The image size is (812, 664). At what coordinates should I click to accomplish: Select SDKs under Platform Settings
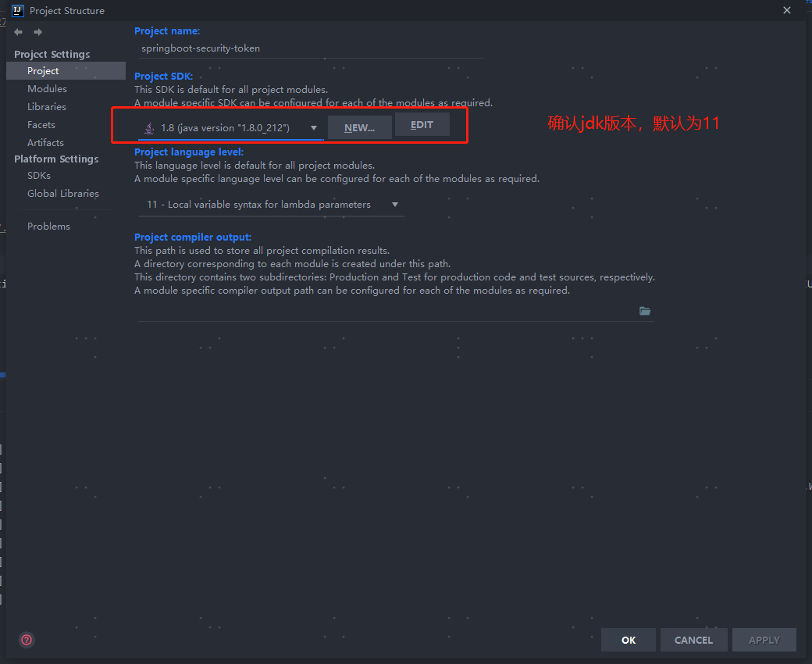[x=39, y=176]
